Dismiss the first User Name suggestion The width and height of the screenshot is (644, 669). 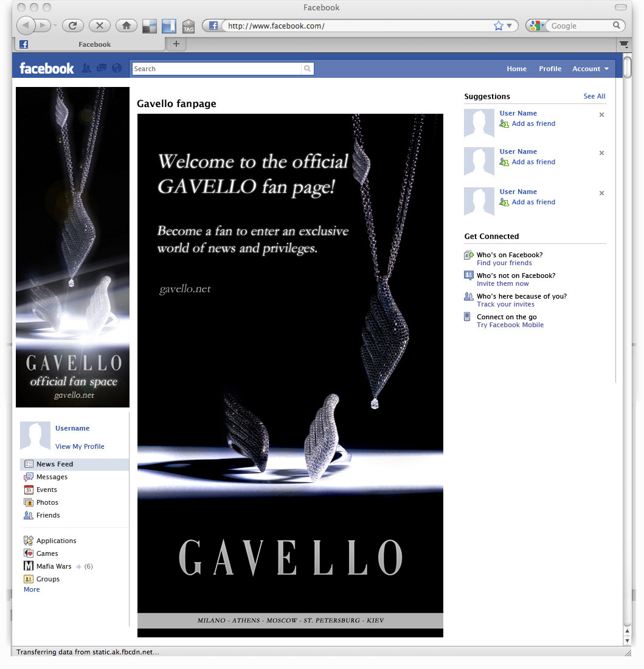(601, 114)
